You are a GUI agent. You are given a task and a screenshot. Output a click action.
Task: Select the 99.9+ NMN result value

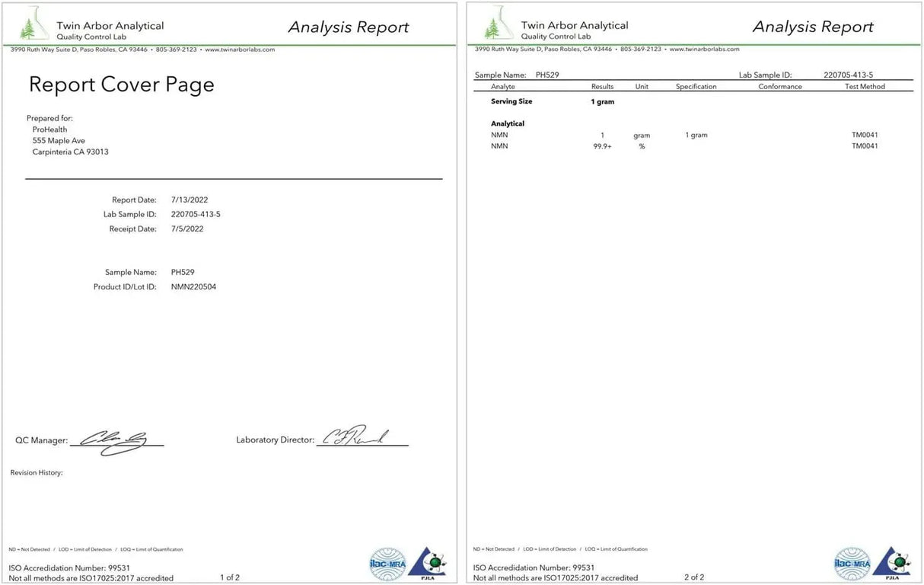pyautogui.click(x=603, y=146)
